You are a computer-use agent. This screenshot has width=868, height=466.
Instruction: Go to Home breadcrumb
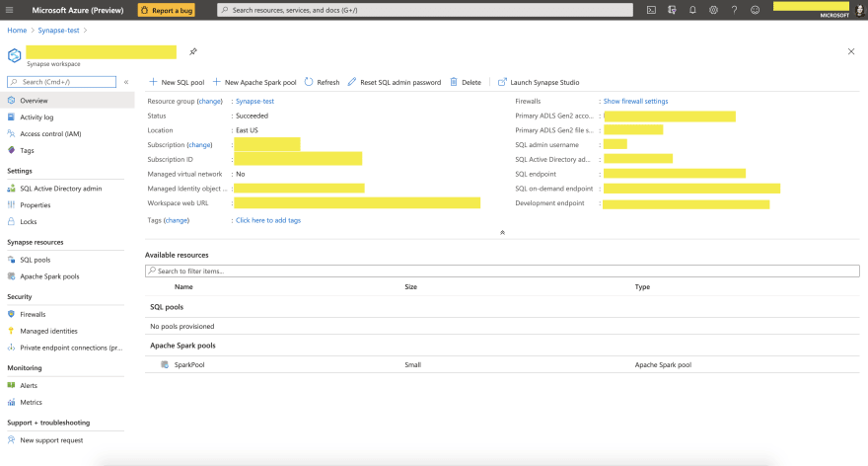[x=17, y=31]
